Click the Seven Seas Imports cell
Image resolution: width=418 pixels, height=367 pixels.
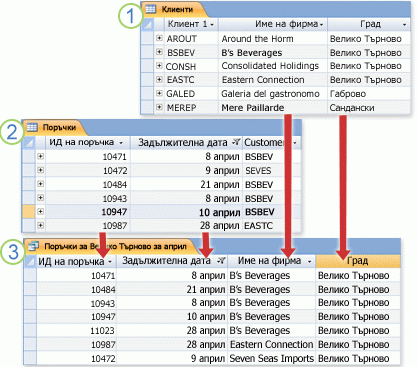(x=272, y=358)
